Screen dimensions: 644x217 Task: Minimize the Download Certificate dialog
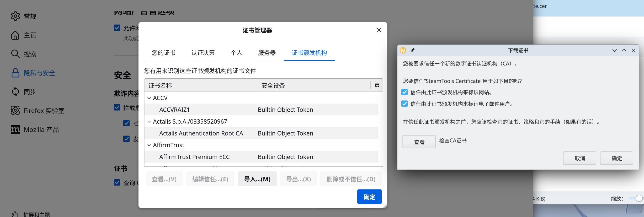[x=615, y=50]
